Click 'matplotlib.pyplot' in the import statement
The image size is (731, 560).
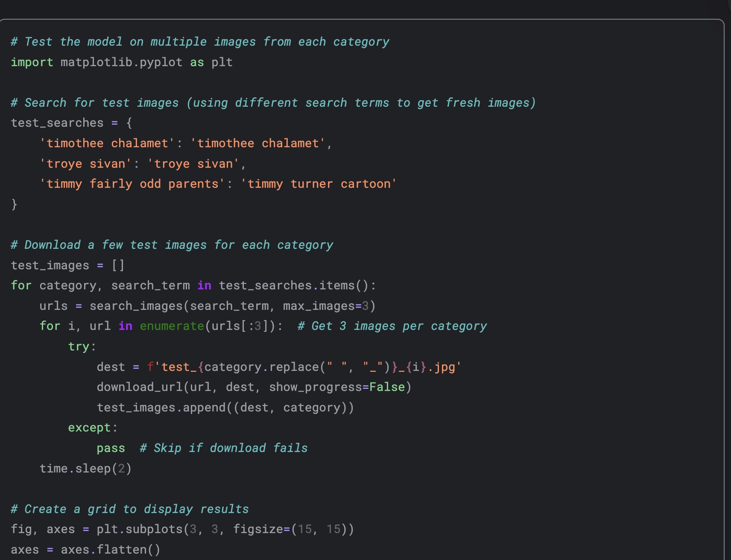pos(121,62)
